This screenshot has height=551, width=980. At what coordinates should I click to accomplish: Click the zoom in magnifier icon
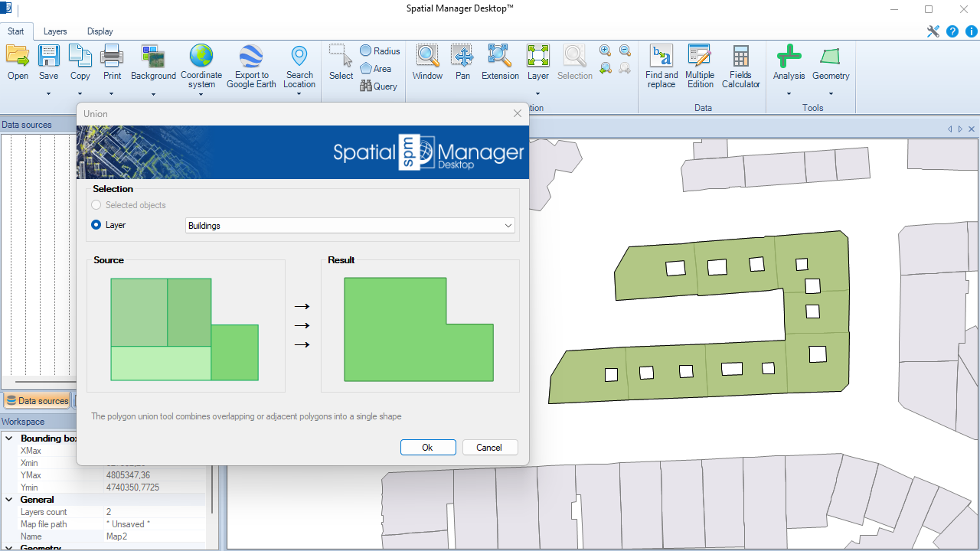coord(605,51)
